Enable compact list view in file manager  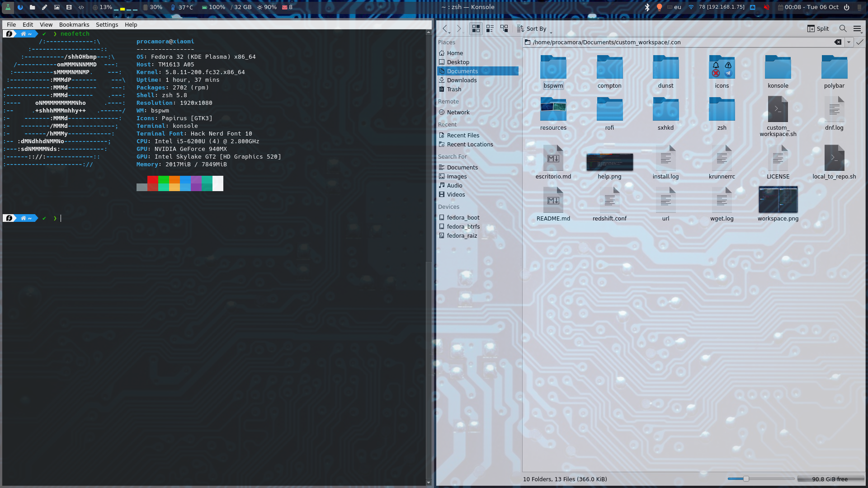coord(490,28)
